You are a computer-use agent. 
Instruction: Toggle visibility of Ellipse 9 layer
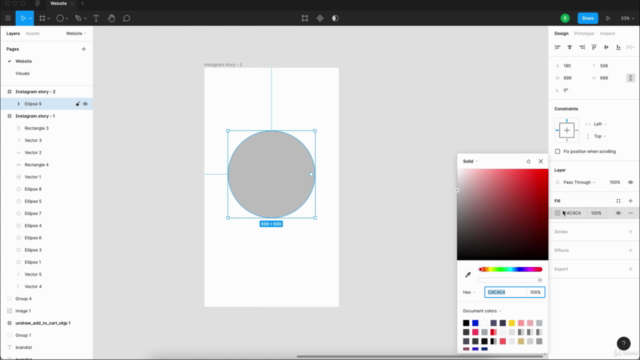tap(85, 104)
